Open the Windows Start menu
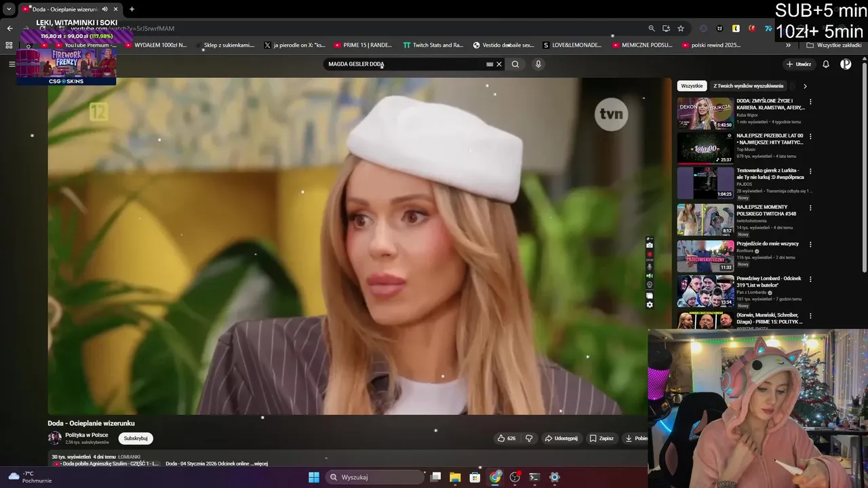 tap(314, 477)
